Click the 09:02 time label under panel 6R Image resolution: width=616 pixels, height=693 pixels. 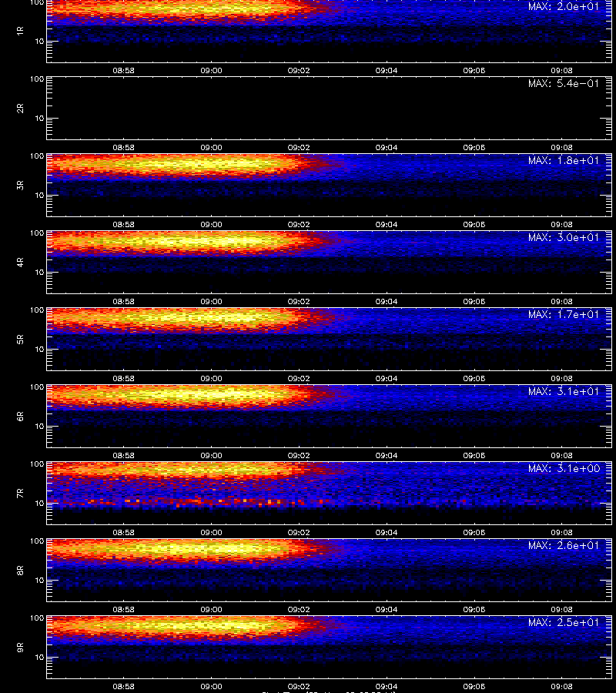coord(299,456)
